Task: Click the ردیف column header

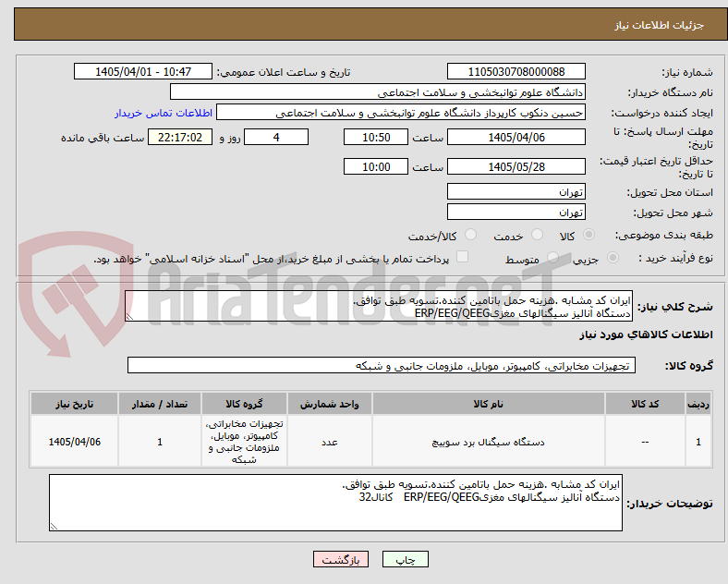Action: (x=698, y=404)
